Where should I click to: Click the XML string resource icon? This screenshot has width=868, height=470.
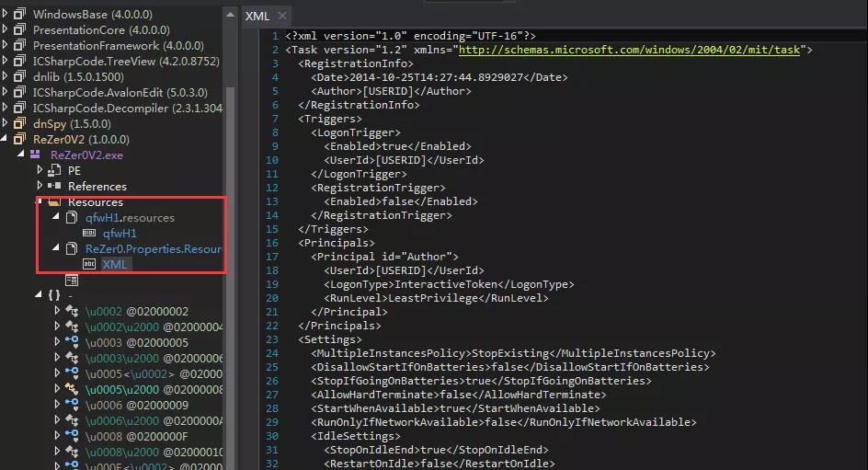pos(88,264)
